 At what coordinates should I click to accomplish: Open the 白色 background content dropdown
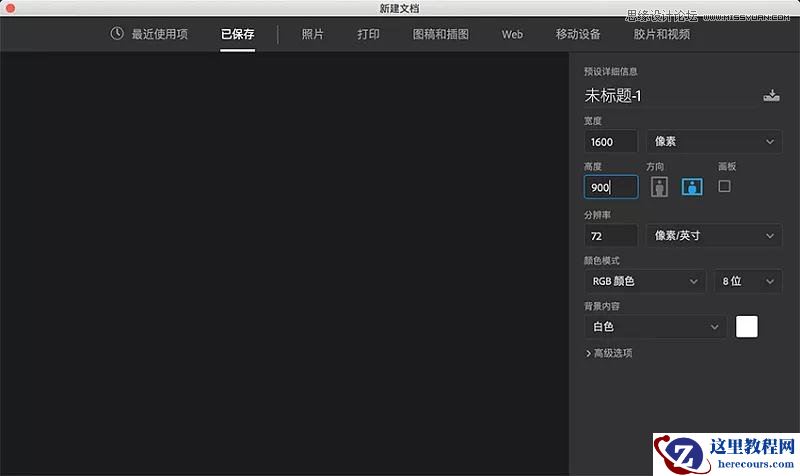(655, 327)
